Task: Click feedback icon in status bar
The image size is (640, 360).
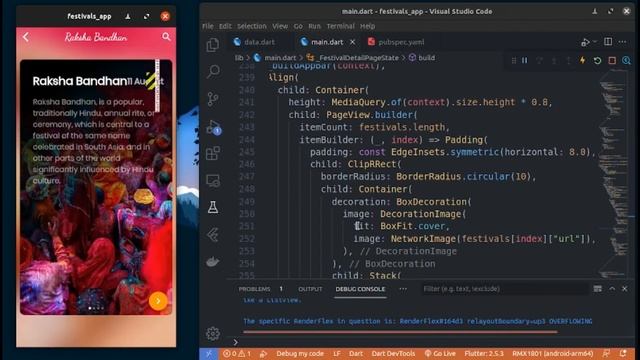Action: (607, 353)
